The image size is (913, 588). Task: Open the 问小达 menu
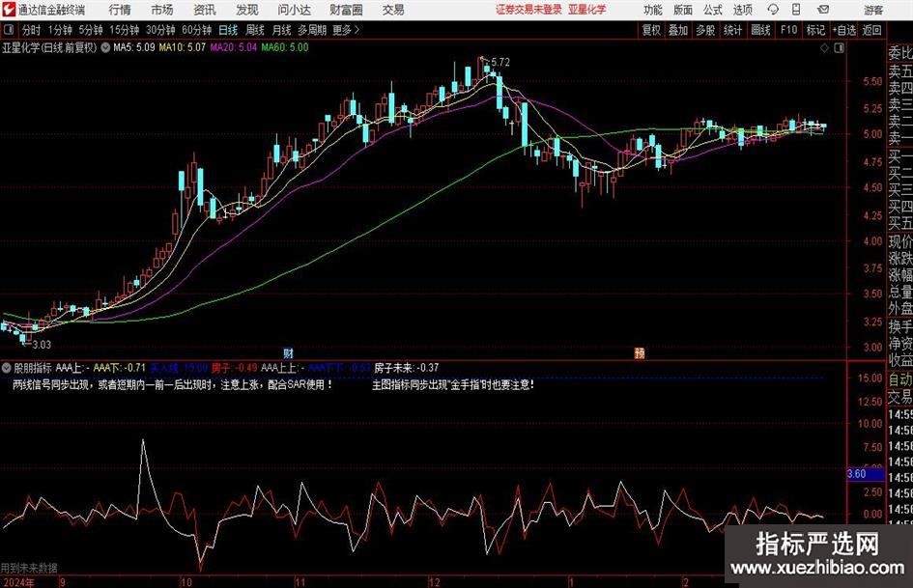(294, 10)
